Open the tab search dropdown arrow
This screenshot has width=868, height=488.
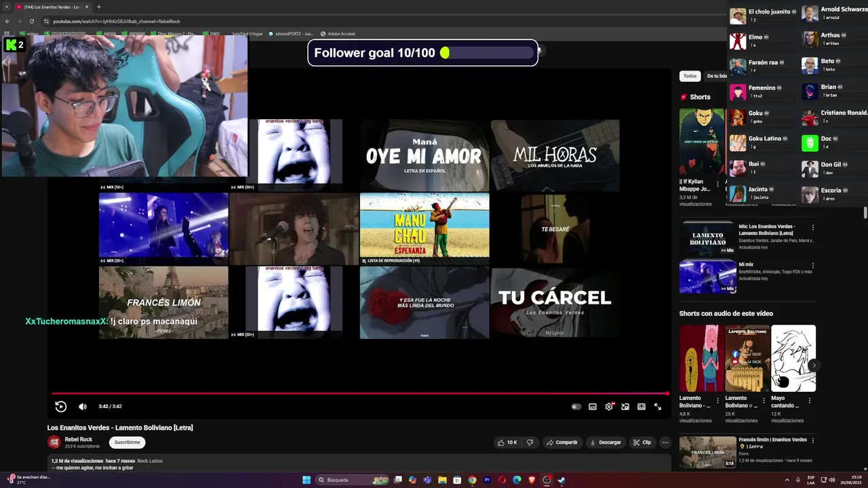(x=7, y=7)
